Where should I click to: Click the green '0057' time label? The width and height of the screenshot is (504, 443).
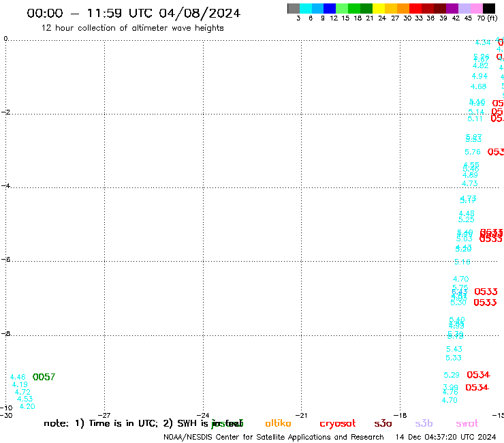pos(44,377)
